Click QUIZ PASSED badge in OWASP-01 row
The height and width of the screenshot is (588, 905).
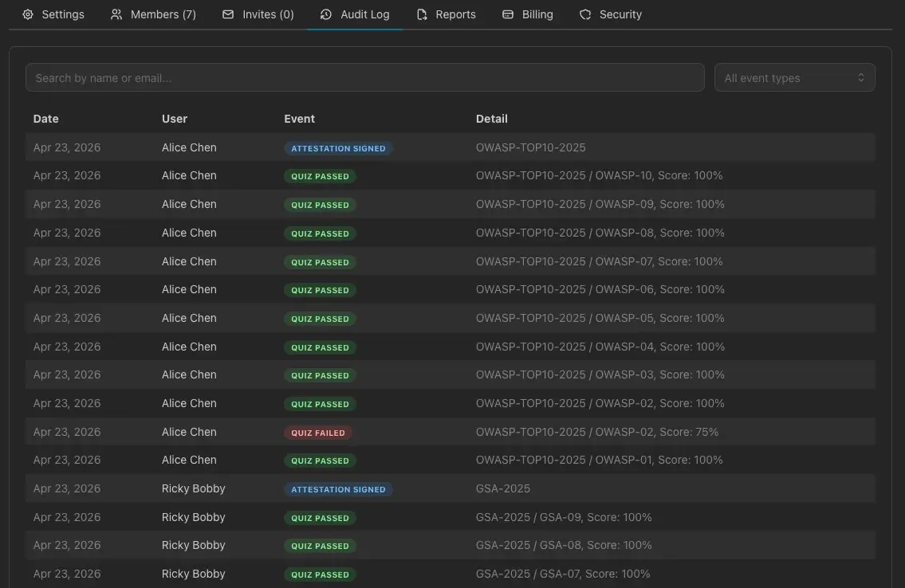(320, 461)
